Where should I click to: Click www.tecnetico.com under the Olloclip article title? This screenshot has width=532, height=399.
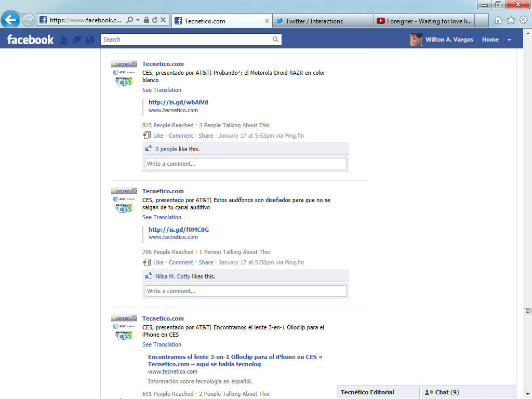pos(172,371)
